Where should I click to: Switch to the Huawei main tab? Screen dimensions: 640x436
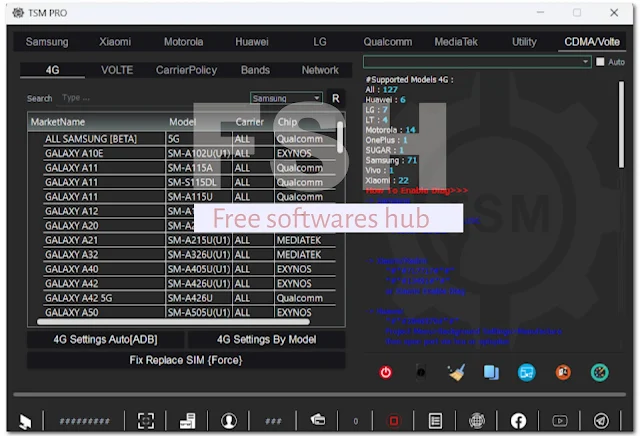(252, 42)
